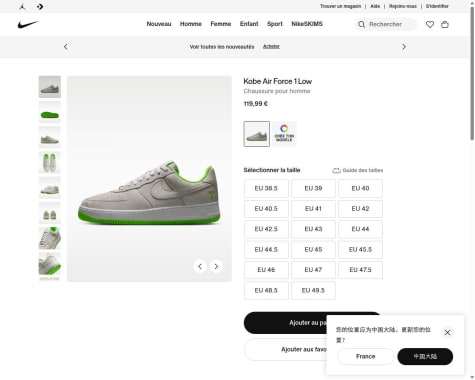This screenshot has height=380, width=475.
Task: View fifth thumbnail, angled shoe view
Action: point(50,188)
